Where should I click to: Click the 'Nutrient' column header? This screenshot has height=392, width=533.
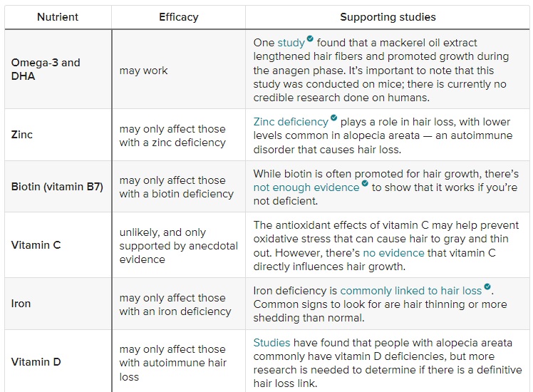58,17
